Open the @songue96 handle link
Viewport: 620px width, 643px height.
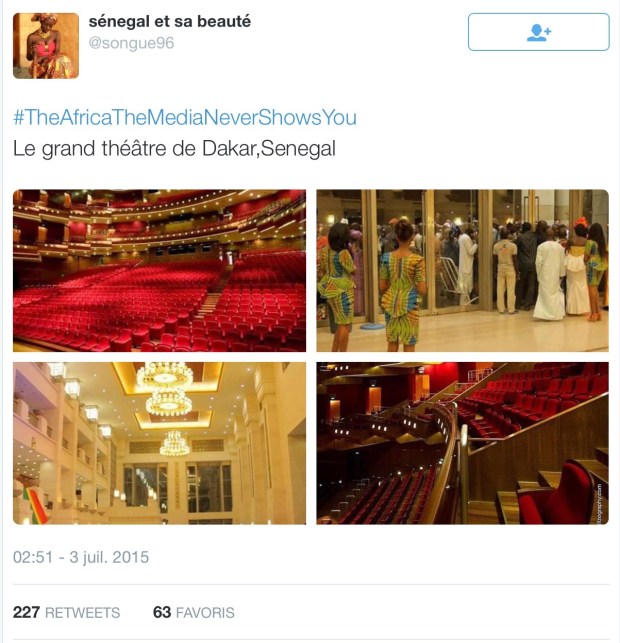(131, 43)
